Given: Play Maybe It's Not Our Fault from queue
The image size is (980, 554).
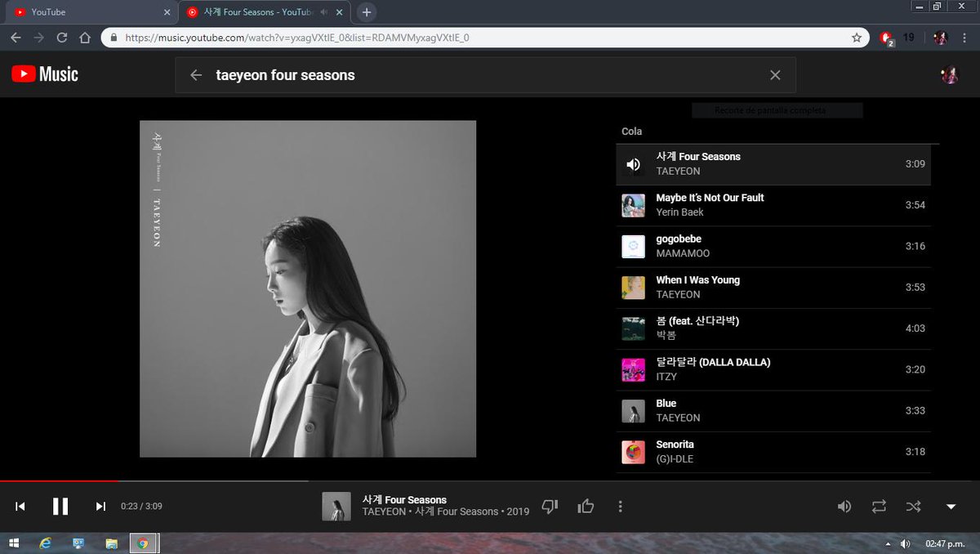Looking at the screenshot, I should coord(773,205).
